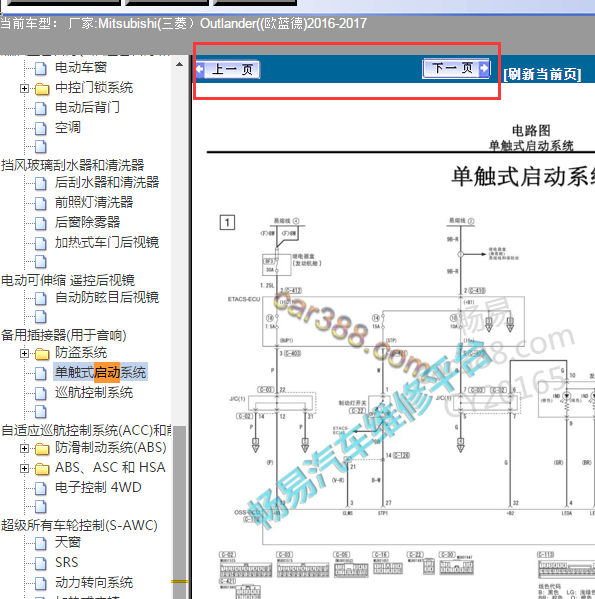The width and height of the screenshot is (595, 599).
Task: Select the highlighted 单触式启动系统 item
Action: click(x=100, y=372)
